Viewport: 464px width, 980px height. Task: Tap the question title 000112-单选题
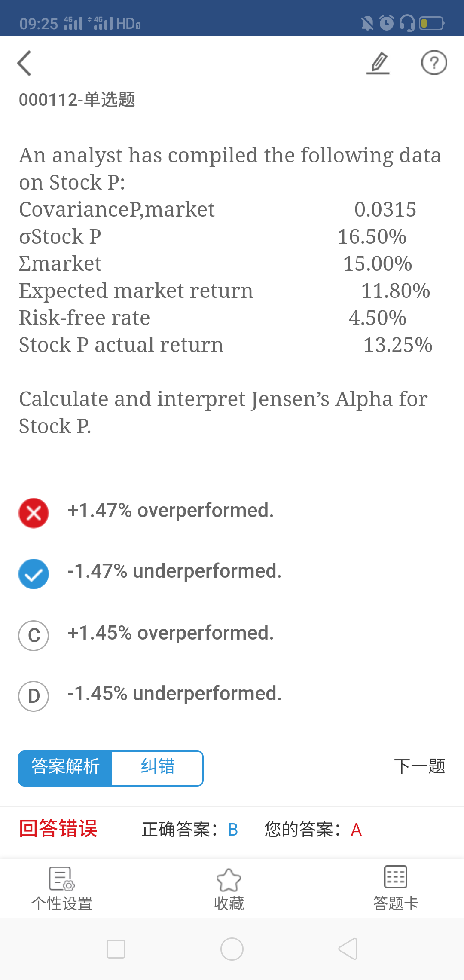point(77,100)
